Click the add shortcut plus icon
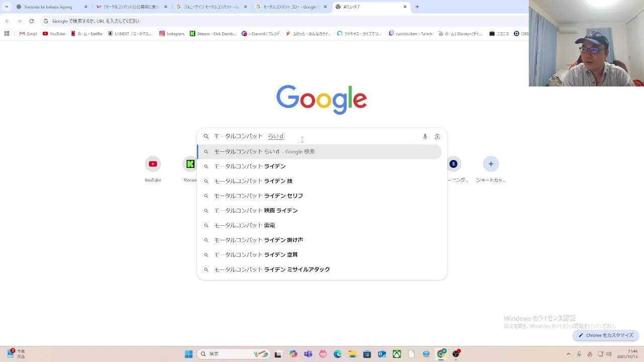Viewport: 644px width, 362px height. click(x=491, y=164)
